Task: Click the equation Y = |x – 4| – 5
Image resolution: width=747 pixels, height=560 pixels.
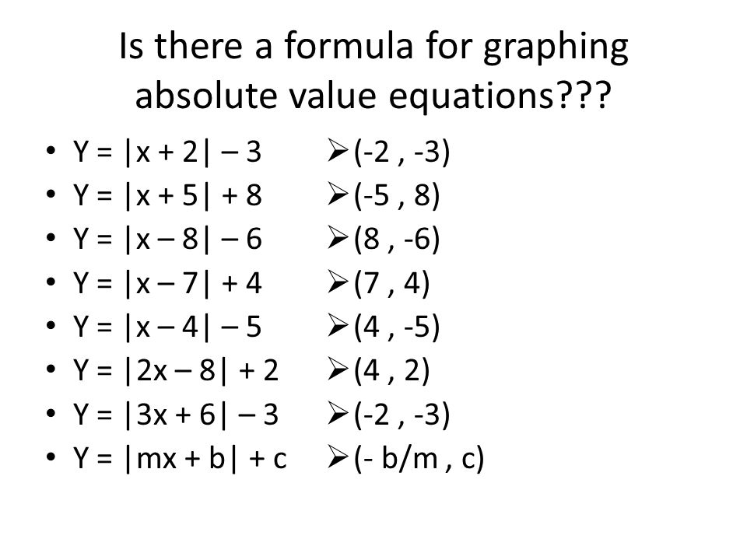Action: pos(167,327)
